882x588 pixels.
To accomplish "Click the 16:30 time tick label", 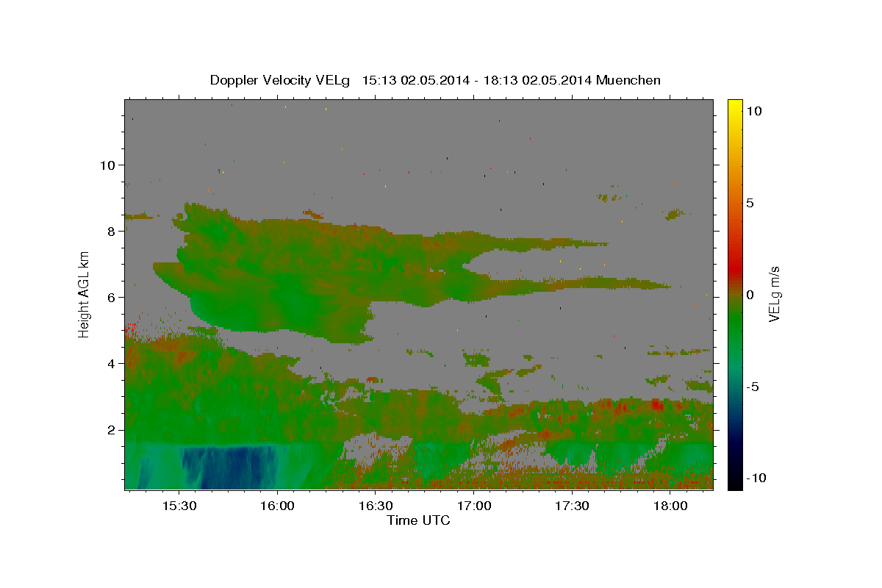I will [x=375, y=506].
